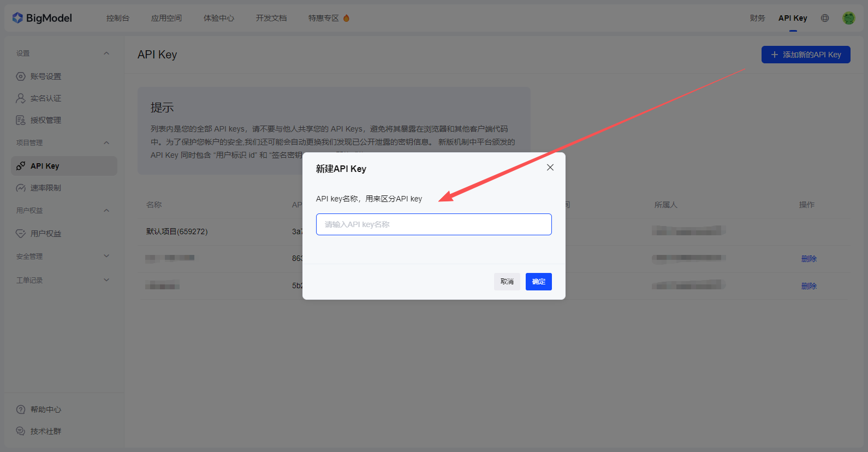Click 添加新的API Key button

click(x=806, y=55)
